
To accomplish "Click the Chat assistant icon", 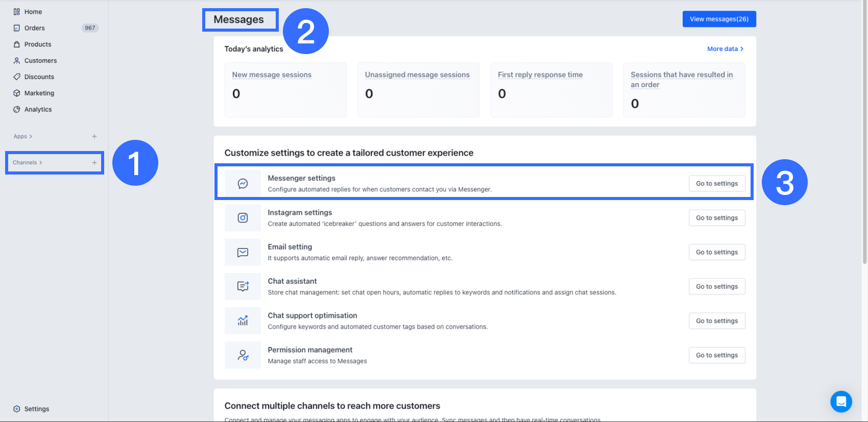I will [243, 286].
